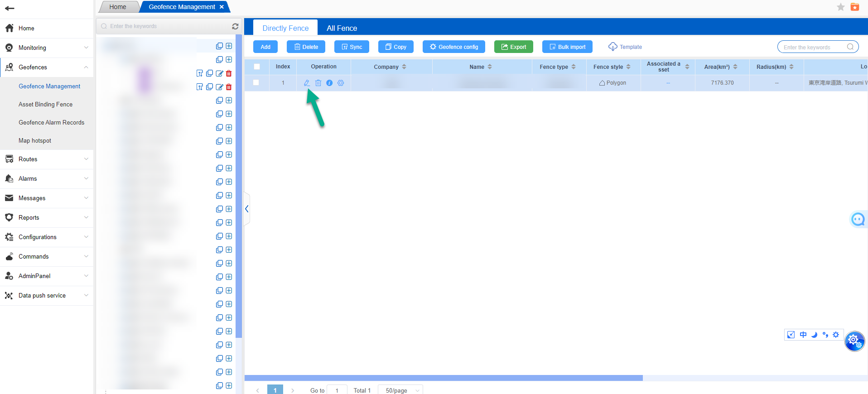Click the horizontal table scrollbar
The height and width of the screenshot is (394, 868).
pos(443,378)
